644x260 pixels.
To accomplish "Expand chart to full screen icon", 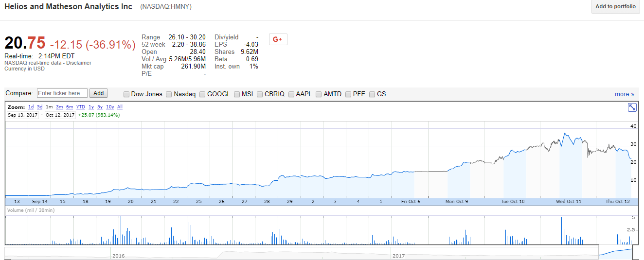I will click(632, 107).
